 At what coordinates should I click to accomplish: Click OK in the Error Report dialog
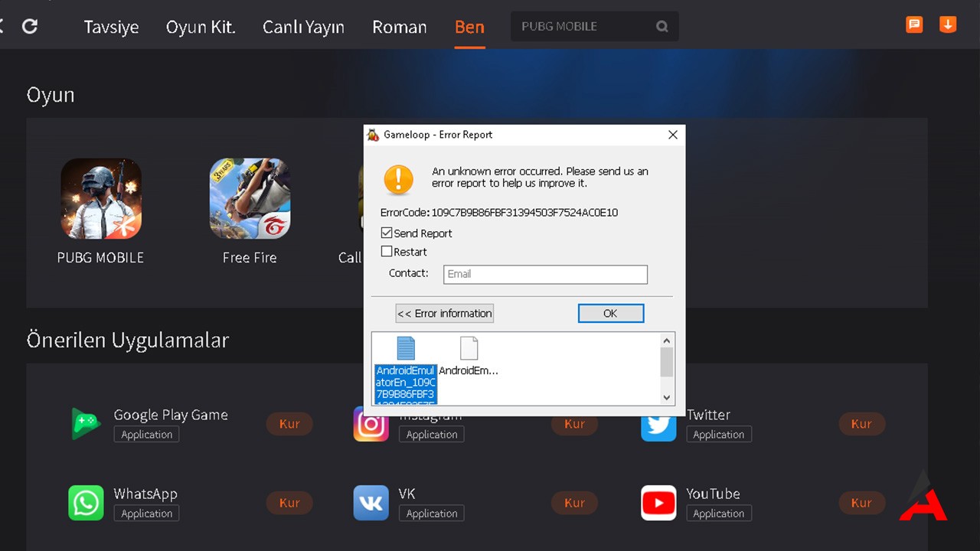click(611, 313)
